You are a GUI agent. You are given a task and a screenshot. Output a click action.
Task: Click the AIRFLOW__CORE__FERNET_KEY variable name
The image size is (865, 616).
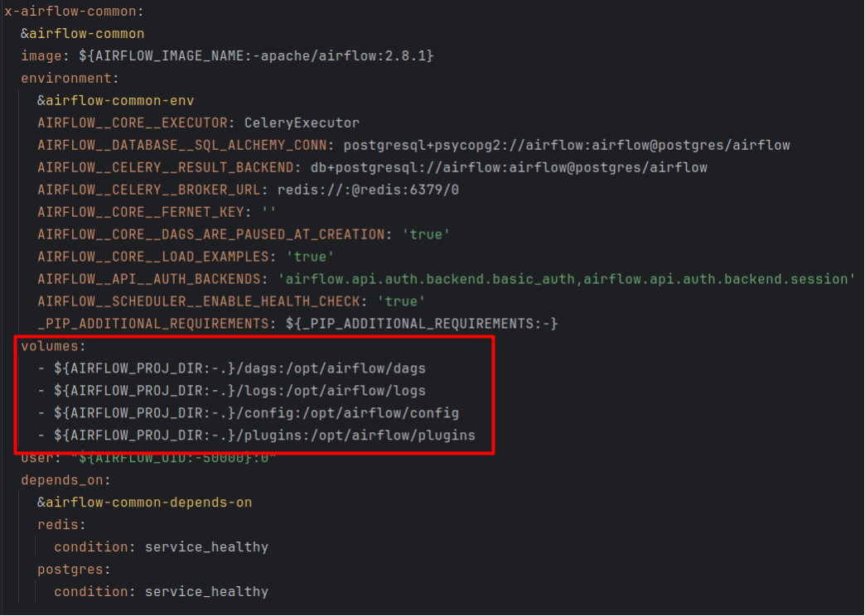click(141, 213)
